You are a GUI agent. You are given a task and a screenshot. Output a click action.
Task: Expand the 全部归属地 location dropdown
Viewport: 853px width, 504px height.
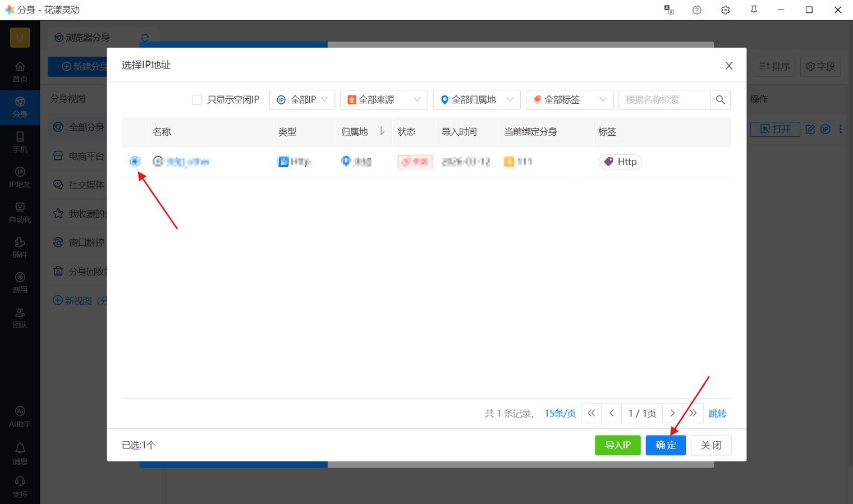pyautogui.click(x=476, y=100)
